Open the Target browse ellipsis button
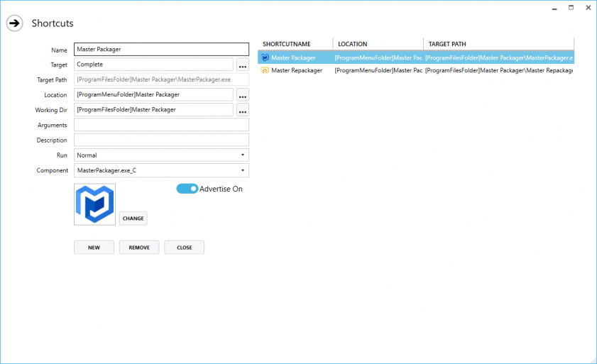This screenshot has width=597, height=364. click(x=243, y=65)
